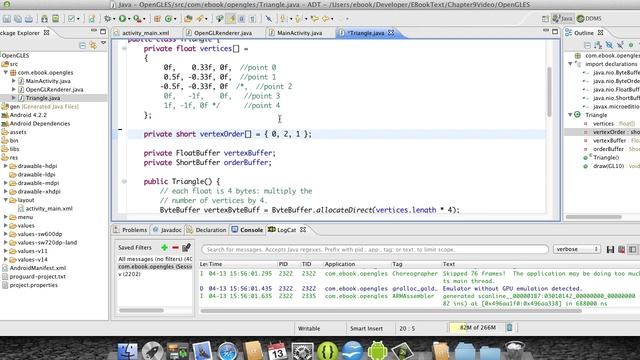Delete selected LogCat filter with red minus
This screenshot has width=640, height=360.
tap(176, 247)
